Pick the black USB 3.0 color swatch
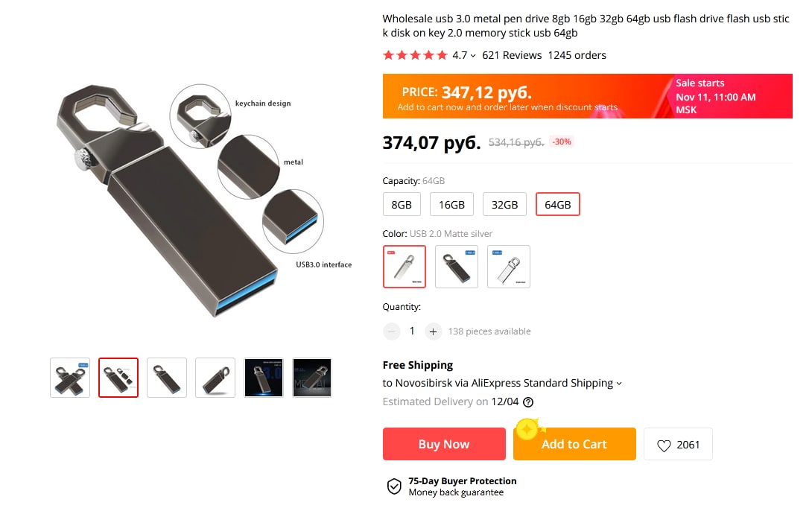The height and width of the screenshot is (511, 812). pos(457,267)
